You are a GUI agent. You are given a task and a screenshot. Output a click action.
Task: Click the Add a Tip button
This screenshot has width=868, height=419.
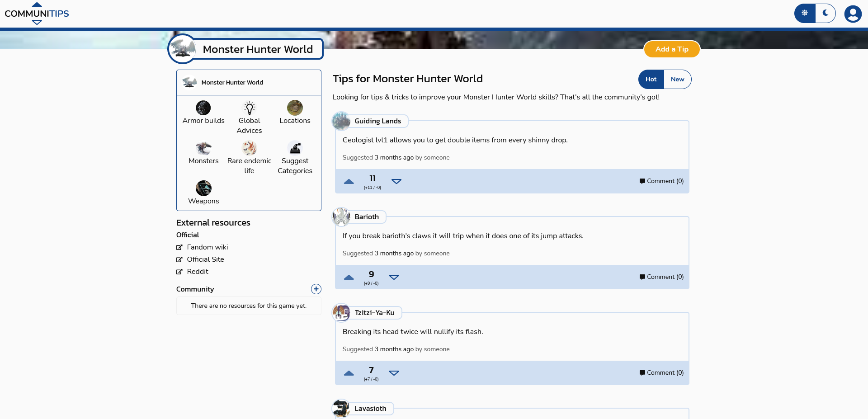(x=672, y=49)
